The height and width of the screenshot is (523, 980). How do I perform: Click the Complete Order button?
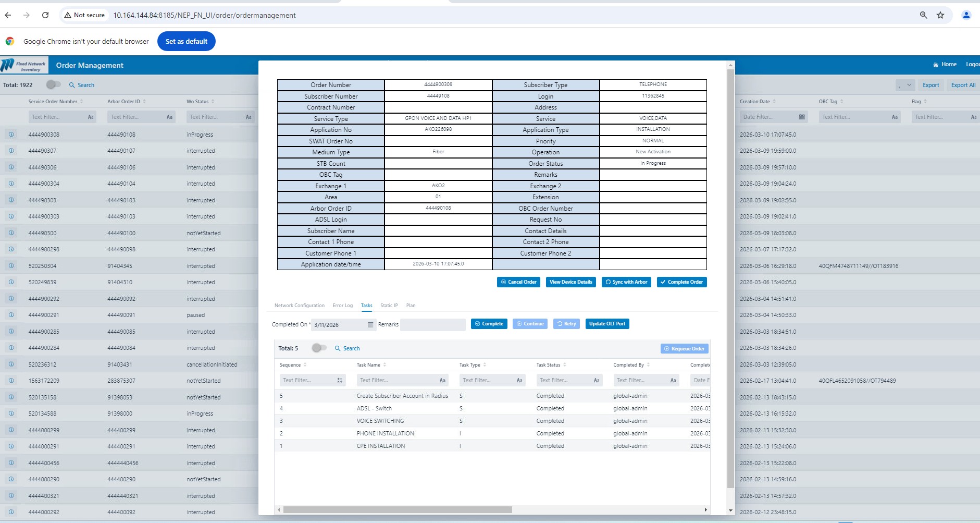tap(681, 282)
